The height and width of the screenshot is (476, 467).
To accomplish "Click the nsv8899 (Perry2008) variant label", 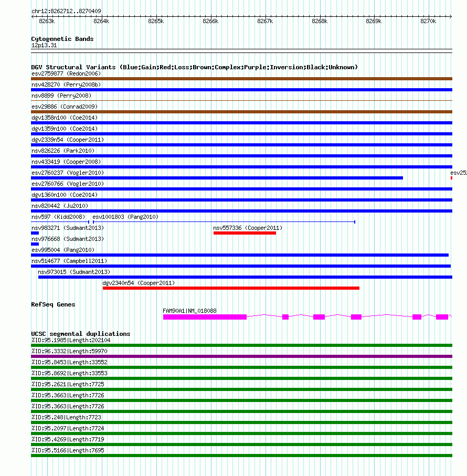I will (61, 96).
